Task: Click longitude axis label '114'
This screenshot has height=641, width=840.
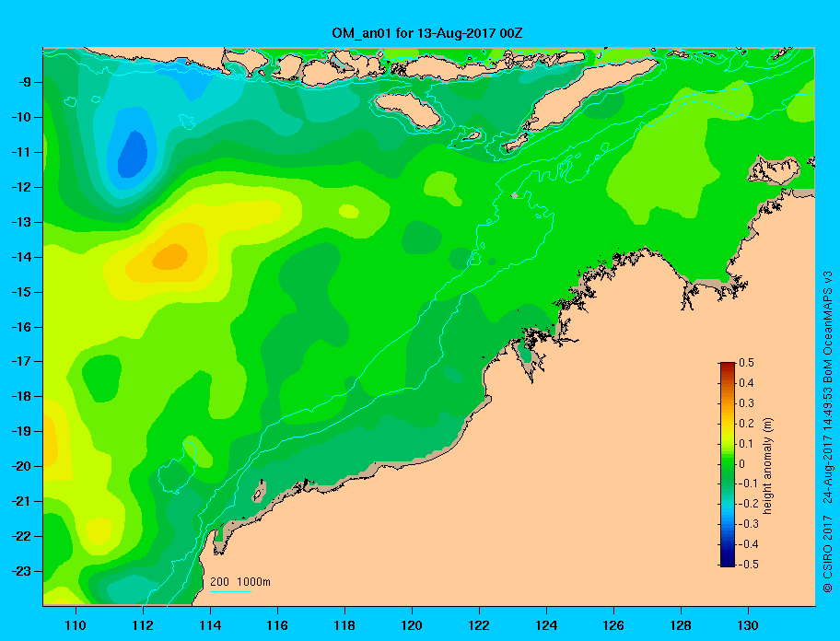Action: click(210, 625)
